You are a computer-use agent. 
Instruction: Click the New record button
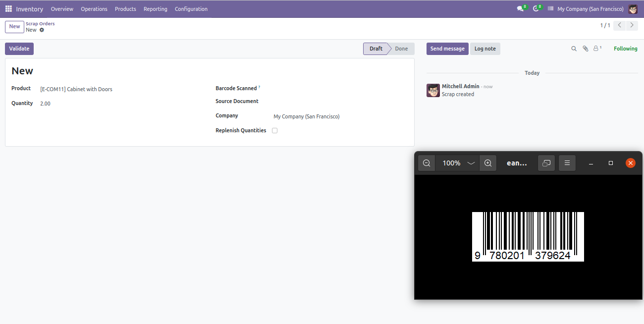tap(14, 27)
